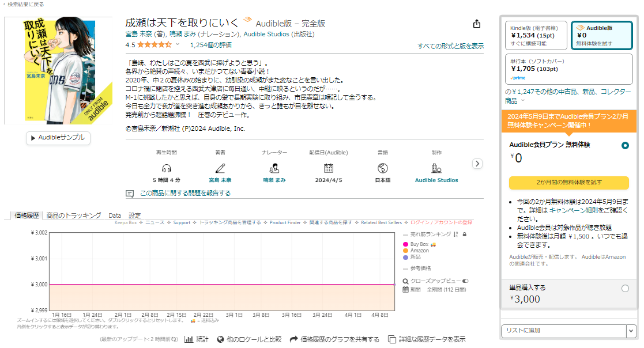Select 単品購入する radio button
The image size is (644, 348).
click(x=625, y=289)
